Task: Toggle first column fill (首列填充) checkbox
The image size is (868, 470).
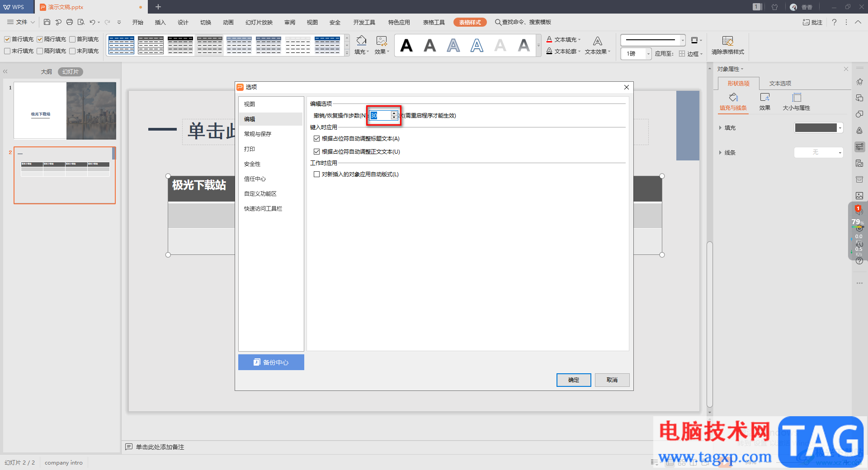Action: click(72, 39)
